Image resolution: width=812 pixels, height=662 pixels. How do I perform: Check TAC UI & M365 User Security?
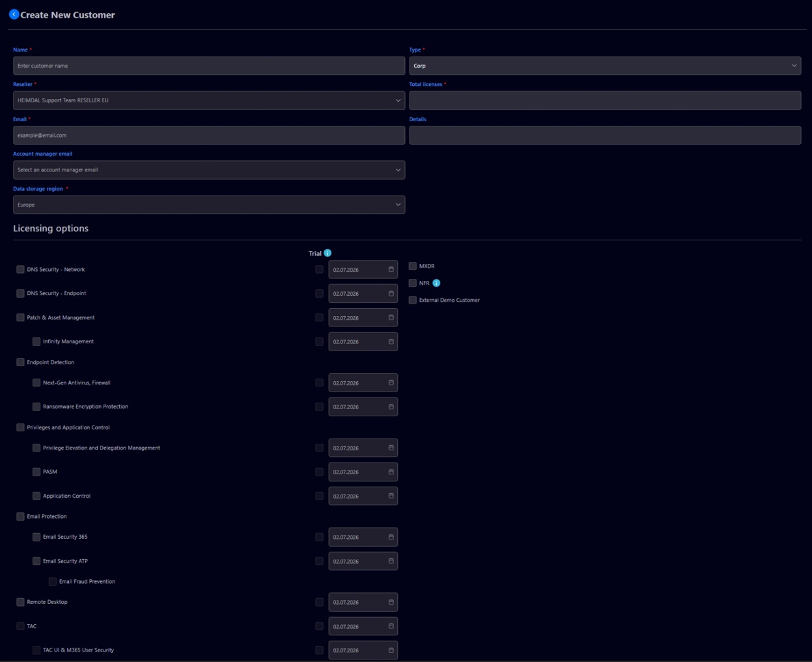click(36, 650)
